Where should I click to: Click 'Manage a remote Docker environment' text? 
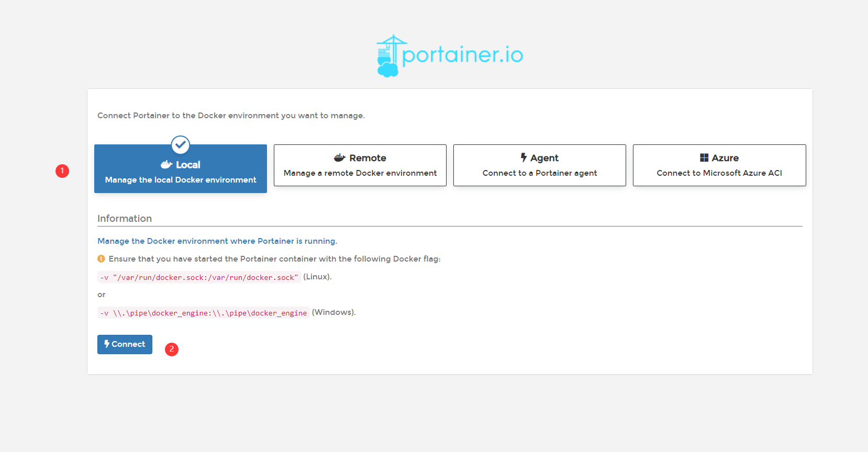(x=360, y=173)
